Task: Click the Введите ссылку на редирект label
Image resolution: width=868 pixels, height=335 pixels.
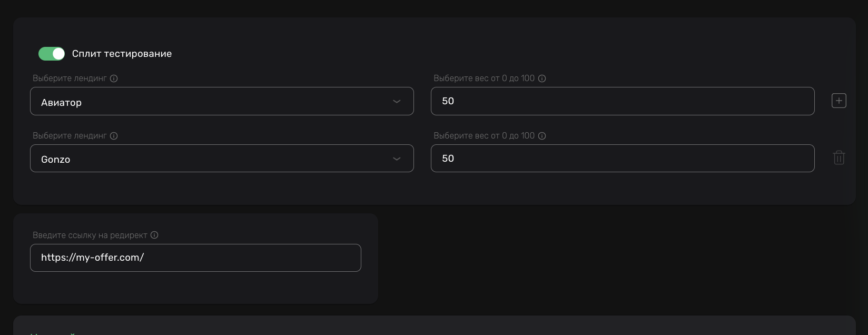Action: (x=90, y=235)
